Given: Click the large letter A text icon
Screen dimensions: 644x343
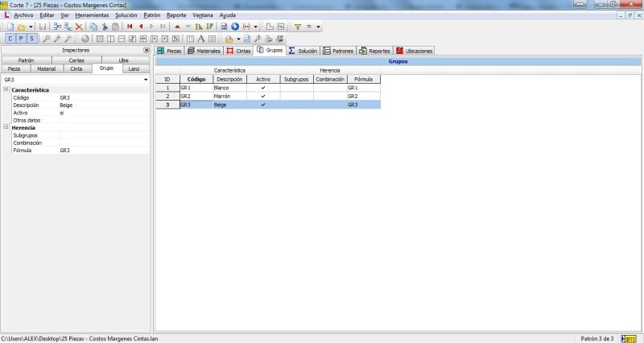Looking at the screenshot, I should point(200,39).
